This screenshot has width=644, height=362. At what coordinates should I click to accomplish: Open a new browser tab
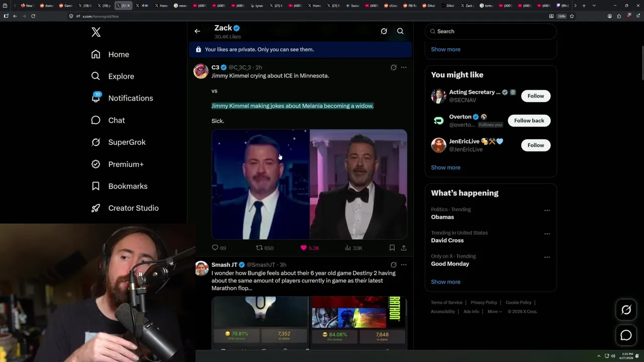pyautogui.click(x=584, y=6)
